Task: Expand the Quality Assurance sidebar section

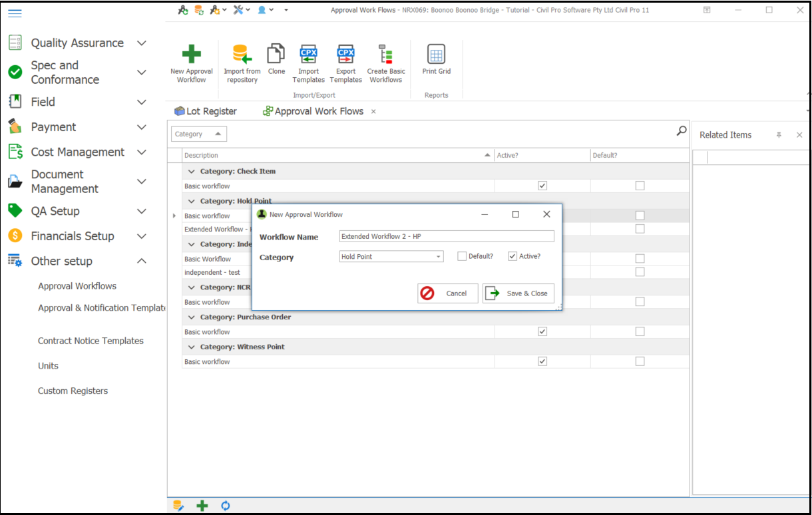Action: pos(141,43)
